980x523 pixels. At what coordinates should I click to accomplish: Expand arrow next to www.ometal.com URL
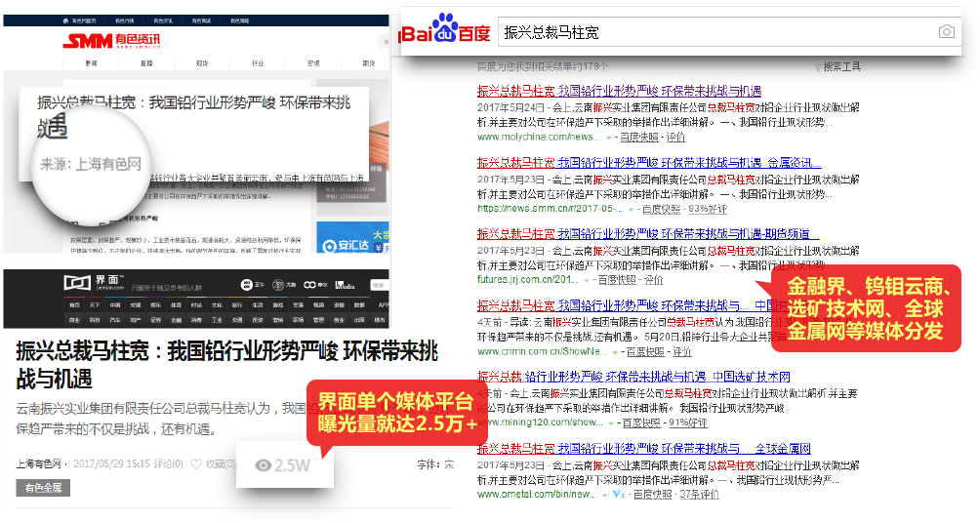(605, 496)
